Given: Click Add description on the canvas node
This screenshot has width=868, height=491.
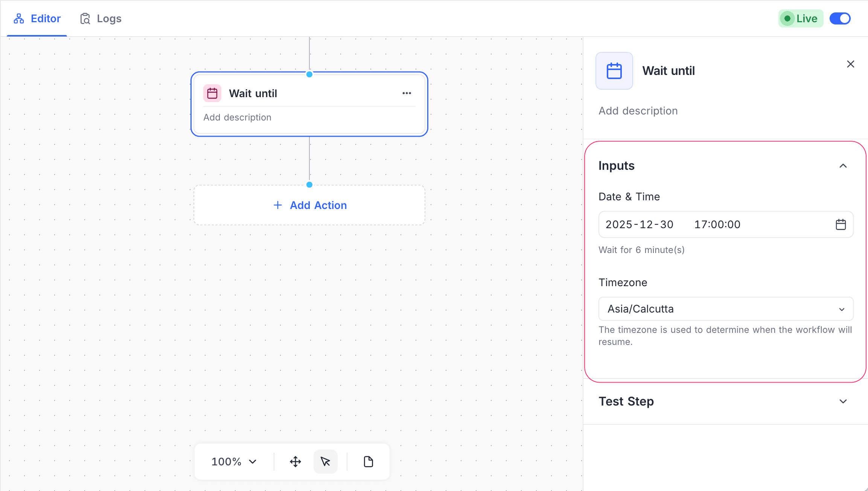Looking at the screenshot, I should point(237,117).
